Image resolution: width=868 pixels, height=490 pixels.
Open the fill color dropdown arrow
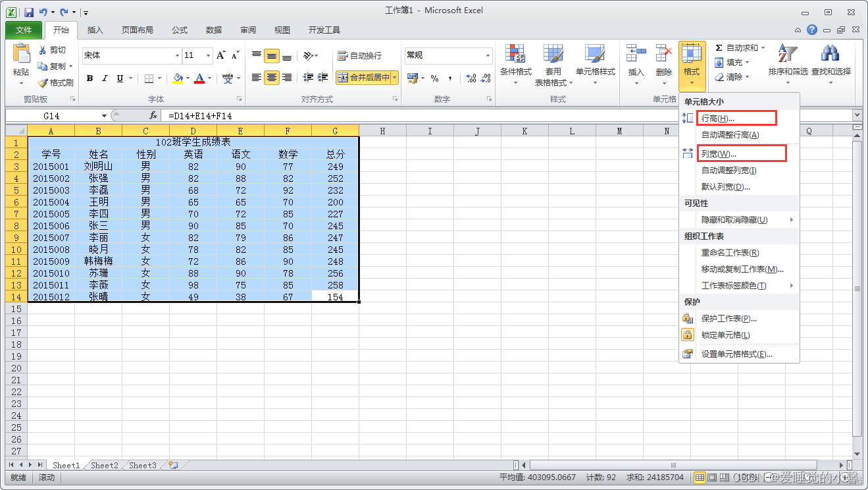188,78
